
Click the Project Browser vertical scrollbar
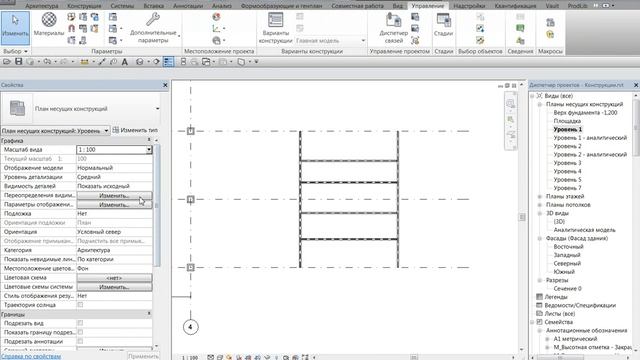pos(636,127)
